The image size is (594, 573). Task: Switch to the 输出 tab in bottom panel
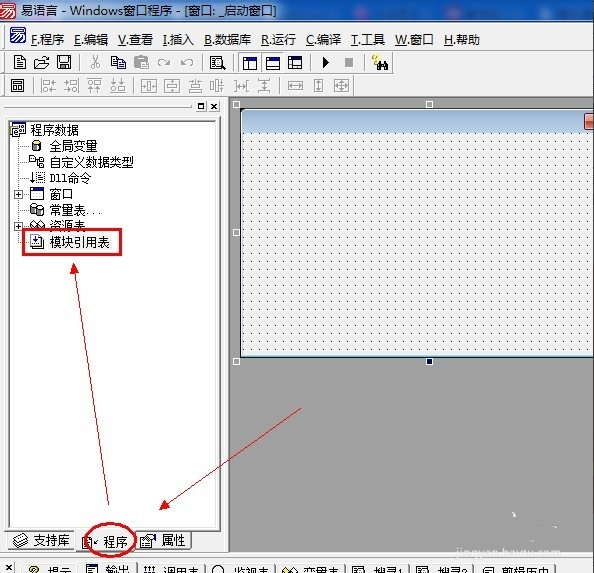point(108,569)
